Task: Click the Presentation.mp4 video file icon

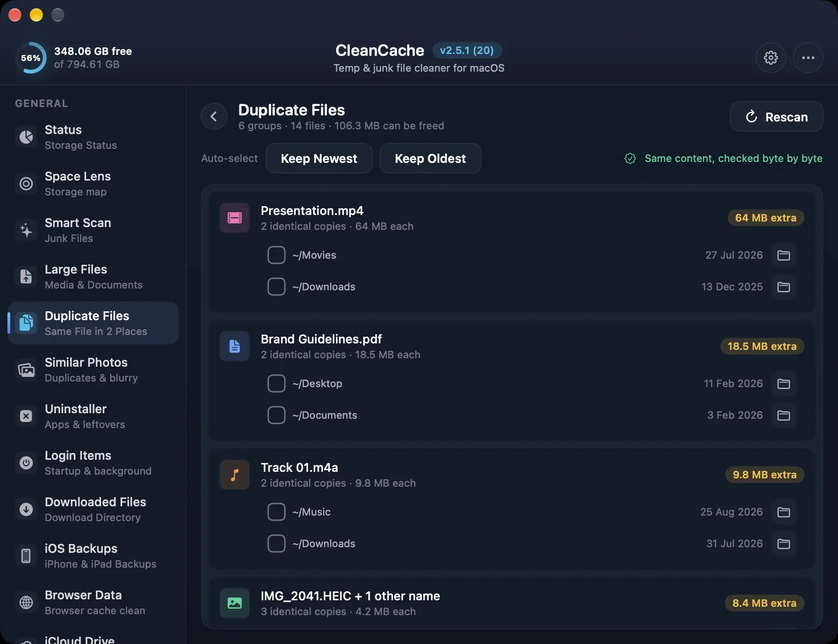Action: (235, 218)
